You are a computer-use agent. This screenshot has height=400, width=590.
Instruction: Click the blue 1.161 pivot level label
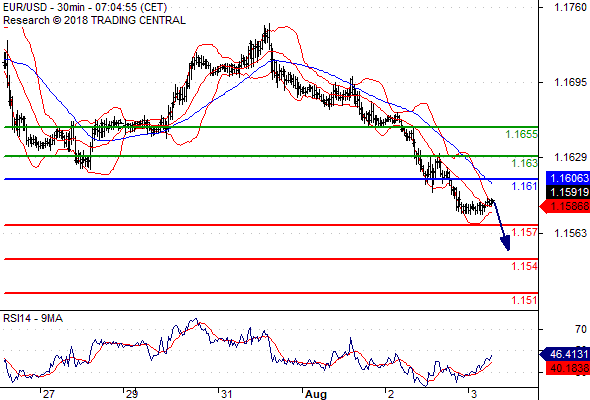(524, 186)
